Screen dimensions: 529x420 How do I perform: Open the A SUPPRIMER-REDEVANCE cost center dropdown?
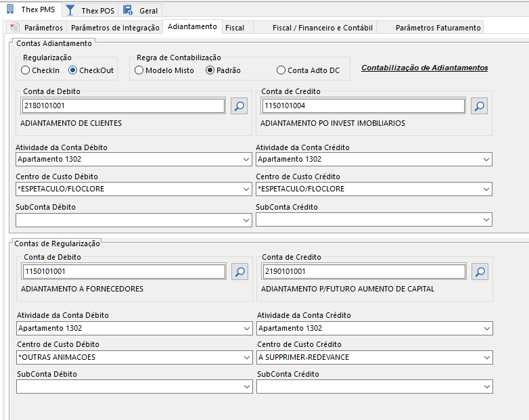tap(486, 357)
